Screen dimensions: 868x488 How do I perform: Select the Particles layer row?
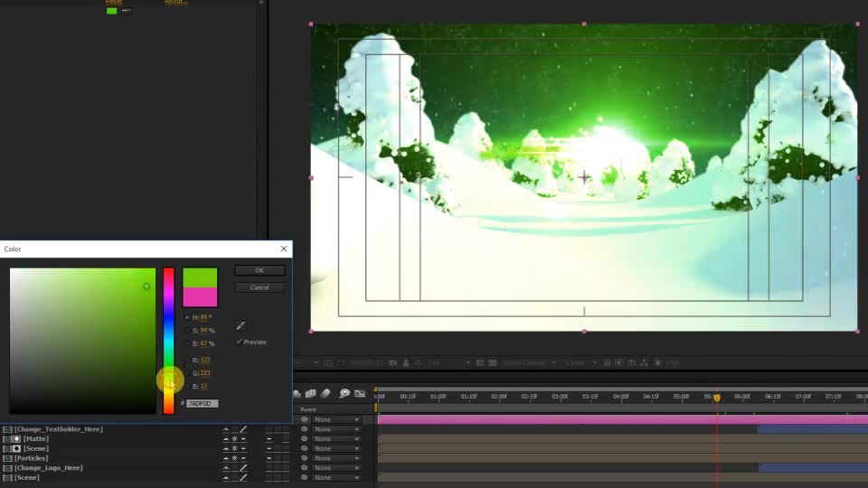pyautogui.click(x=31, y=458)
